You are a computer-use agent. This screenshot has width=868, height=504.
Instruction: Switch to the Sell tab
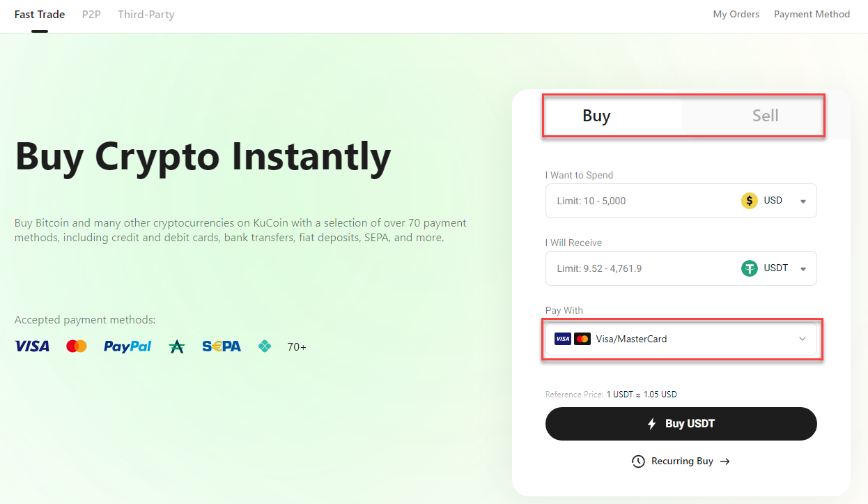(765, 116)
